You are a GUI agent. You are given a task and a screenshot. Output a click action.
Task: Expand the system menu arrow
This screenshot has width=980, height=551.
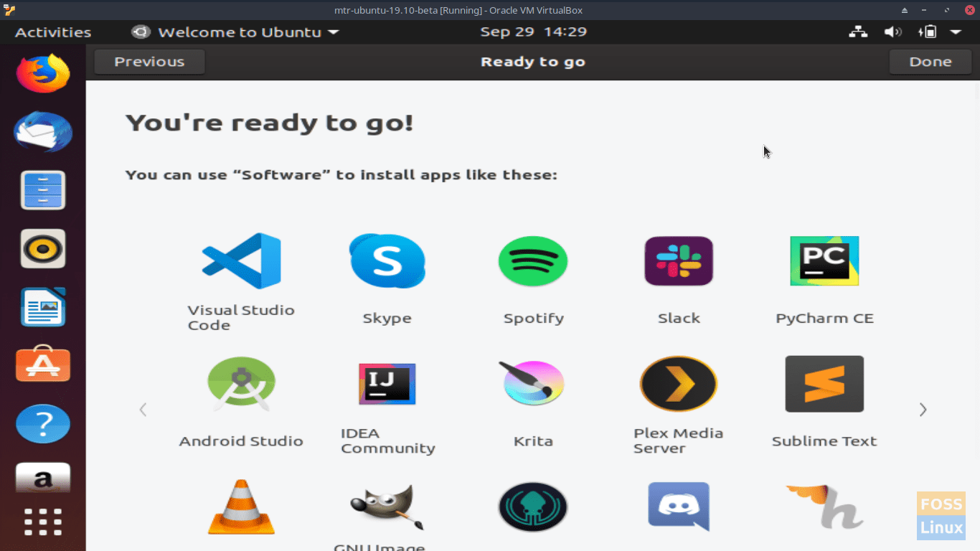click(x=956, y=32)
